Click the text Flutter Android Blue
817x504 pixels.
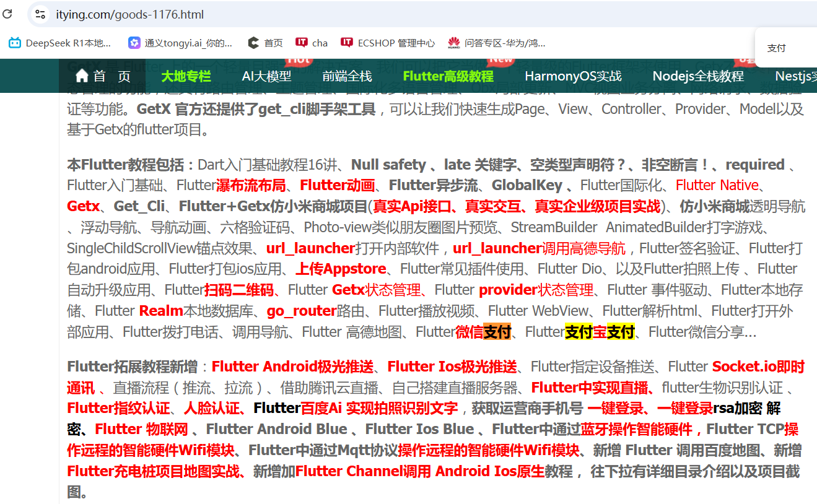[277, 429]
